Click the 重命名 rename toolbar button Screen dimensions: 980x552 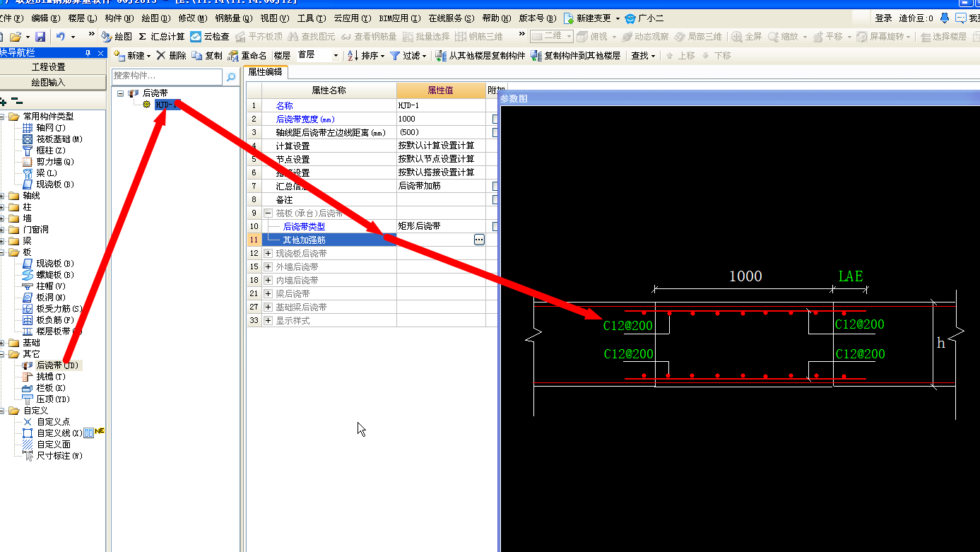248,55
